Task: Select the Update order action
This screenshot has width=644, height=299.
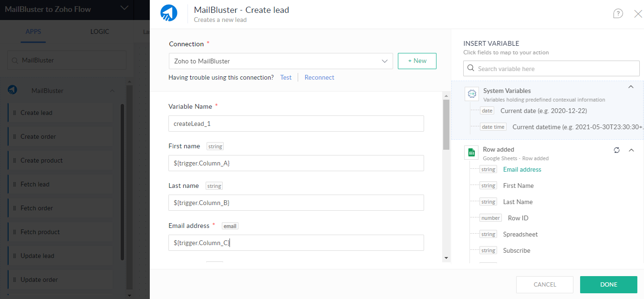Action: pos(61,280)
